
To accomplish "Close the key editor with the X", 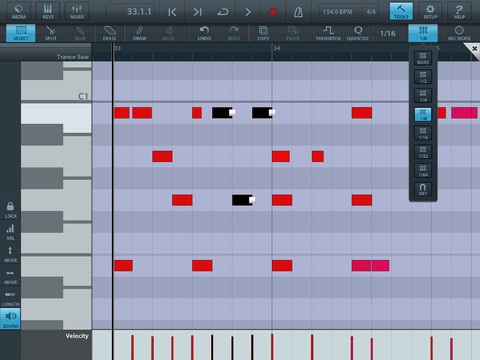I will pyautogui.click(x=474, y=49).
